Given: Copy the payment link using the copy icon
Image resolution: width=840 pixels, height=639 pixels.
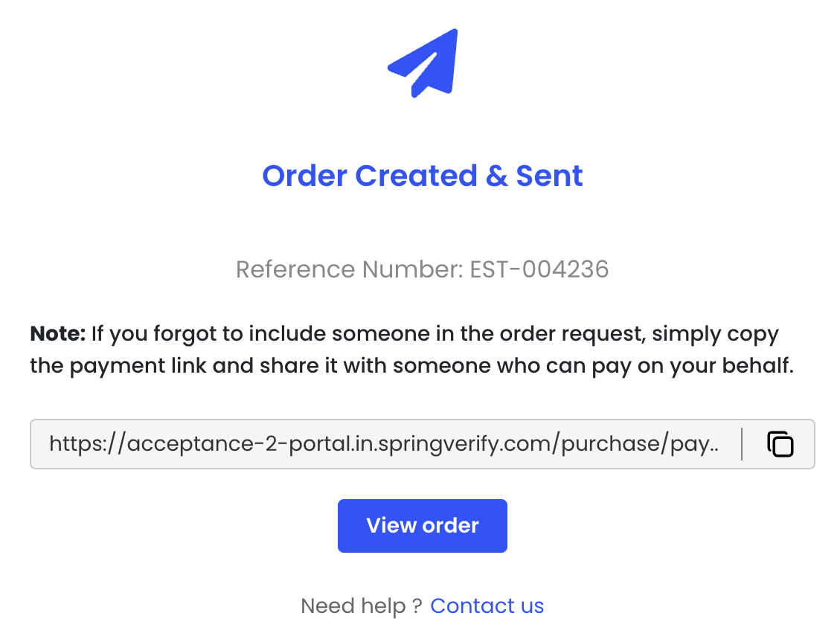Looking at the screenshot, I should pyautogui.click(x=780, y=444).
